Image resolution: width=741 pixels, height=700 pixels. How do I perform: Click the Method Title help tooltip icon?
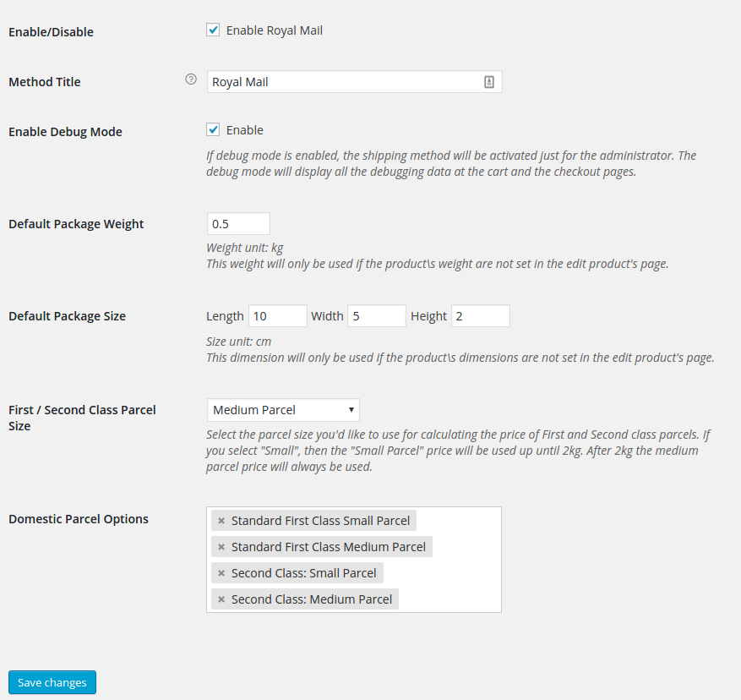(191, 79)
